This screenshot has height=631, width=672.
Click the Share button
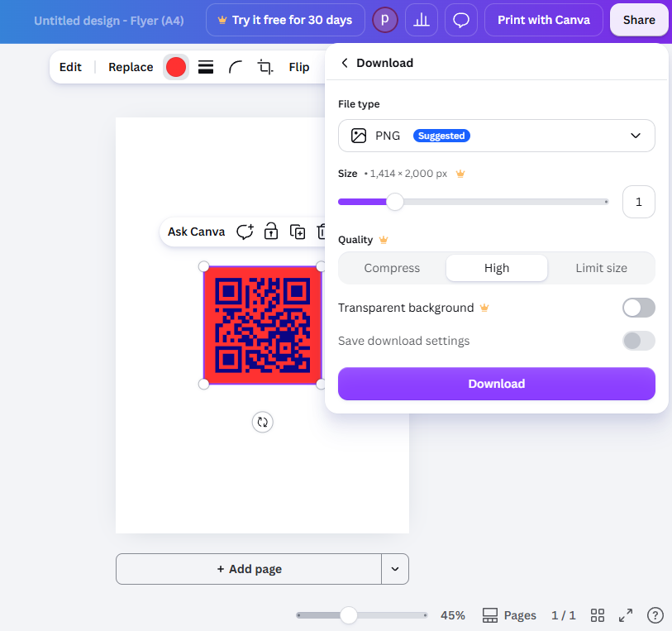[x=639, y=20]
